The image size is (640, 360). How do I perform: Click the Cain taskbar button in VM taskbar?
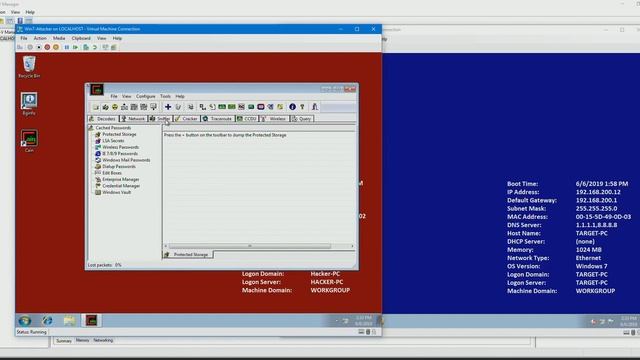point(91,321)
